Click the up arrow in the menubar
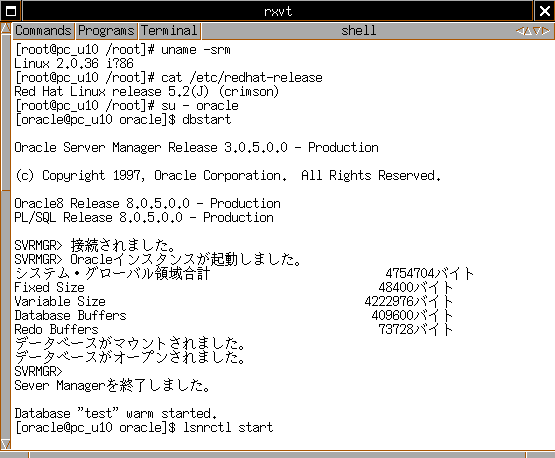The width and height of the screenshot is (555, 458). 528,31
